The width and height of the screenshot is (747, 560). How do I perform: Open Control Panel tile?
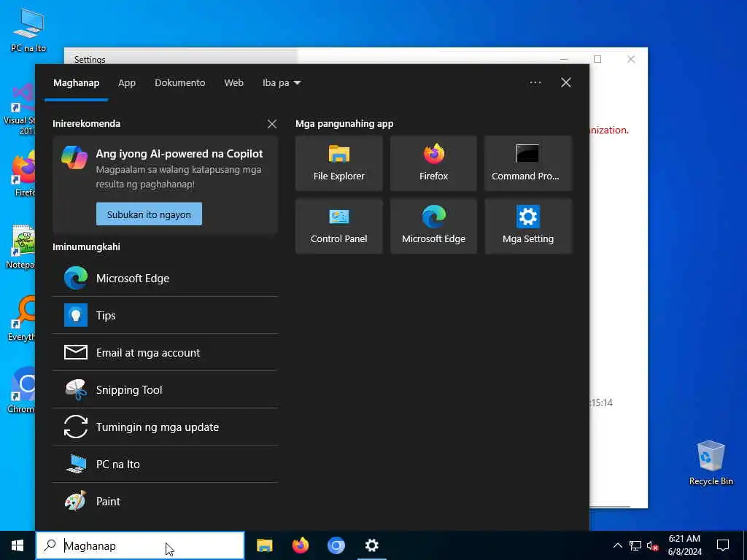(x=338, y=226)
